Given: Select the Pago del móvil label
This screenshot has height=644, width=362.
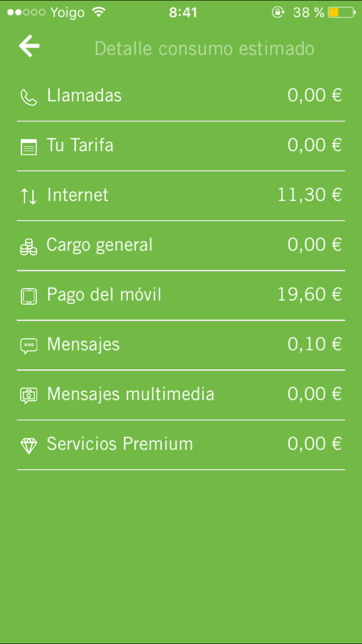Looking at the screenshot, I should (x=104, y=294).
